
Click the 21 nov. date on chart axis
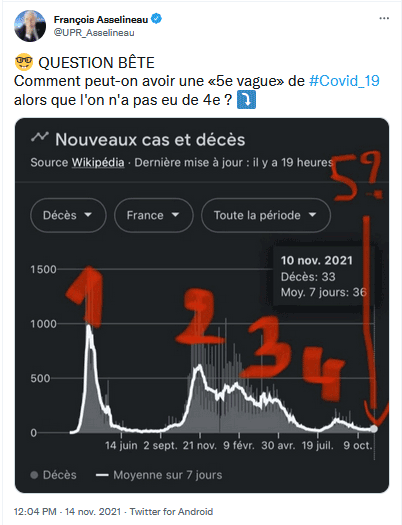click(x=200, y=446)
